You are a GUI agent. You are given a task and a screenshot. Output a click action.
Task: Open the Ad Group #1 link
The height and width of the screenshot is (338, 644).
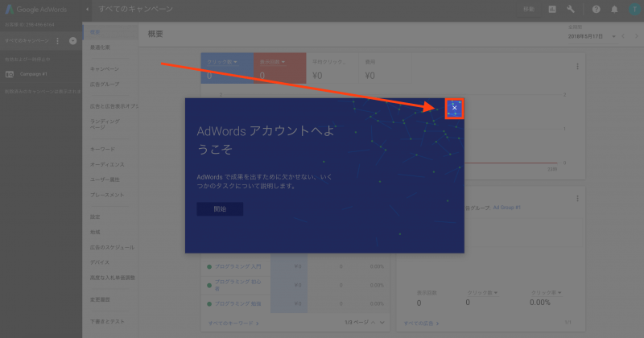pyautogui.click(x=507, y=208)
